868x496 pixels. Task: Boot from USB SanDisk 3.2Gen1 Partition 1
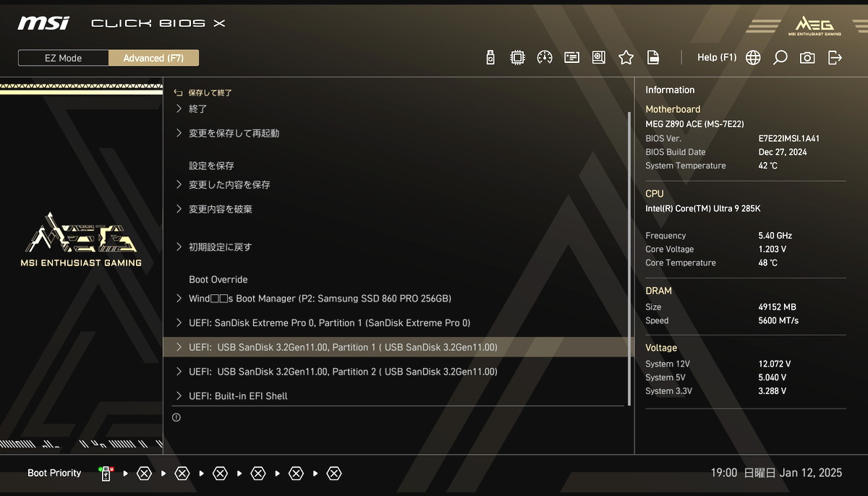(x=397, y=347)
